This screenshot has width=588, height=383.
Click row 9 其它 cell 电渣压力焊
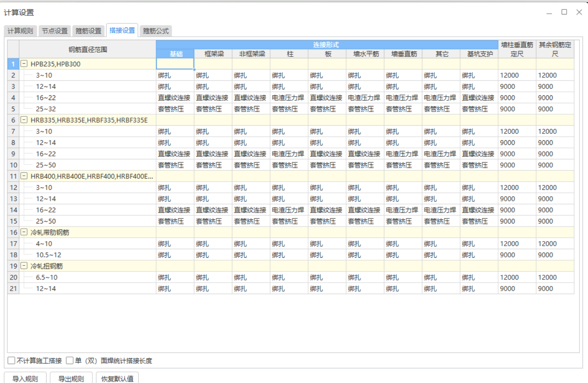click(x=442, y=154)
